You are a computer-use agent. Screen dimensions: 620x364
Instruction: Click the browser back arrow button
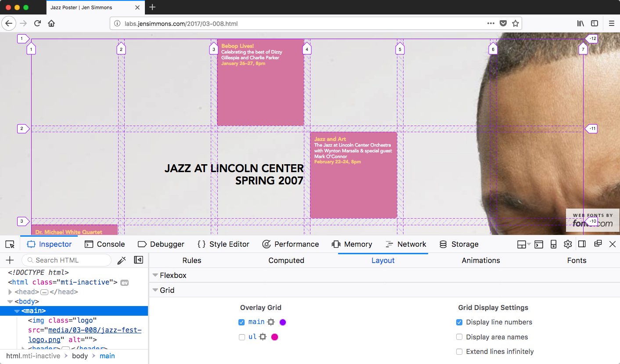point(9,23)
